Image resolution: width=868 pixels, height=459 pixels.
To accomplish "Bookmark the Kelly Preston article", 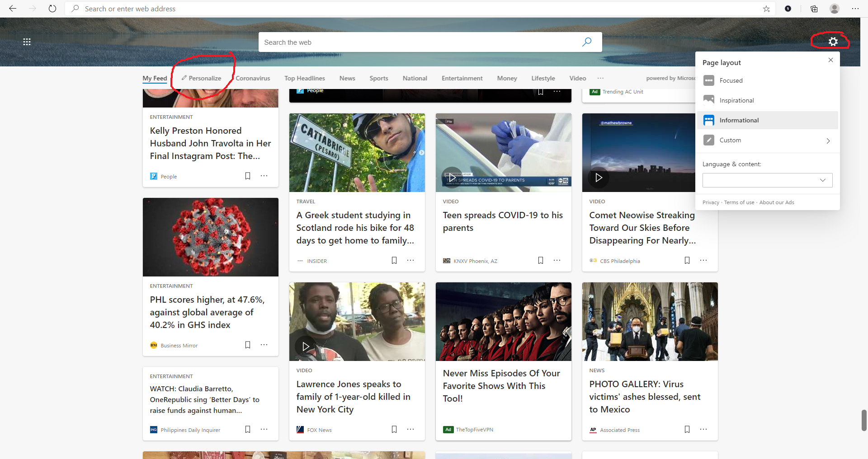I will tap(248, 176).
